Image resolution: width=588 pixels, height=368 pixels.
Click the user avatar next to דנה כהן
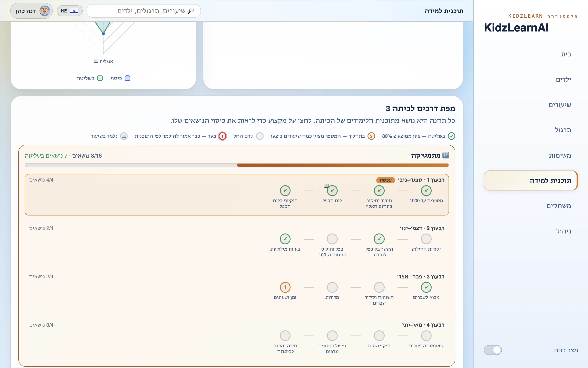[x=45, y=11]
